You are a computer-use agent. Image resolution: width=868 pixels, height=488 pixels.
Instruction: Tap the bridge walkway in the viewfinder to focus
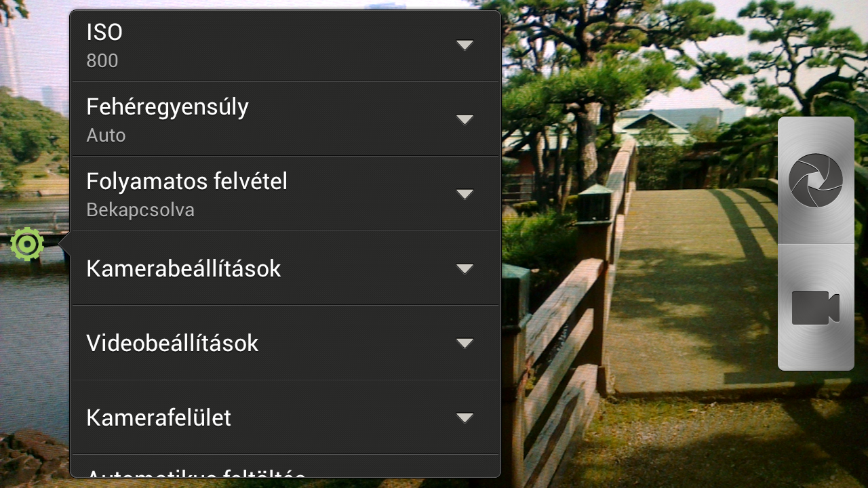685,291
